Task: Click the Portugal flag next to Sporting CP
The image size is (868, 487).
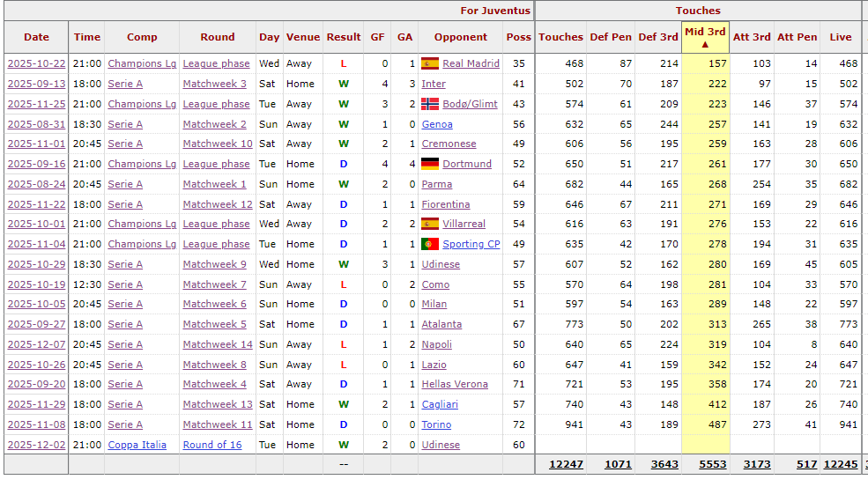Action: tap(430, 244)
